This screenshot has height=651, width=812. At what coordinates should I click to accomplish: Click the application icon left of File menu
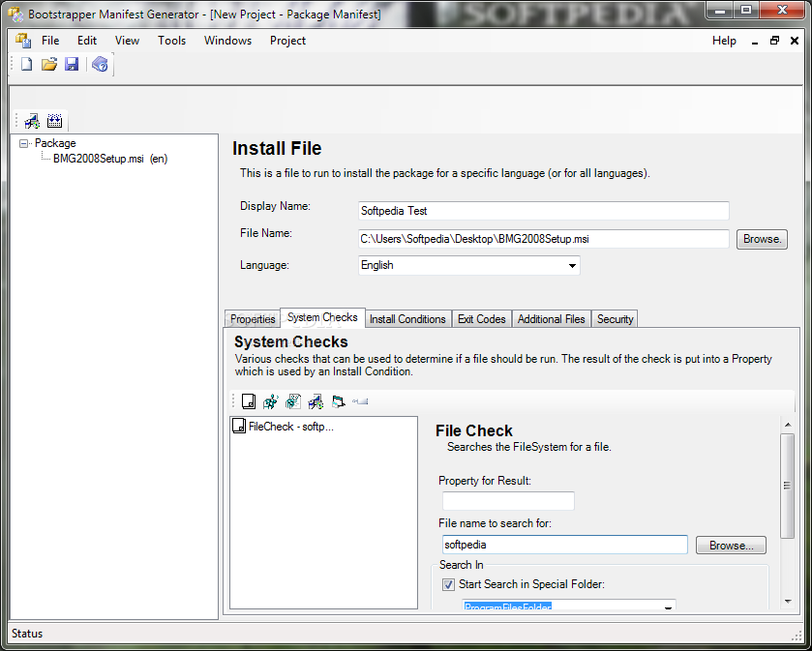click(x=23, y=41)
